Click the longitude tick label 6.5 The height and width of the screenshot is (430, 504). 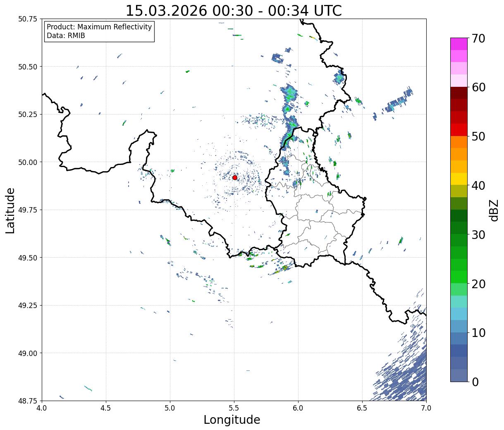coord(362,408)
